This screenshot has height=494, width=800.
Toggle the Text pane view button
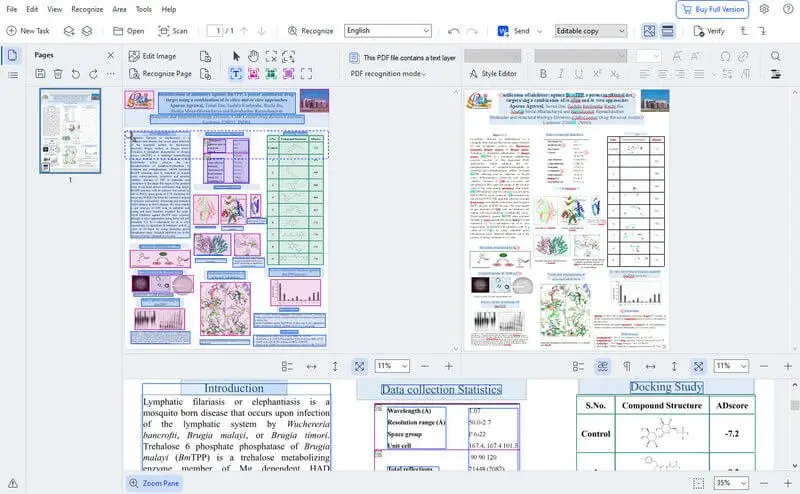click(x=667, y=31)
